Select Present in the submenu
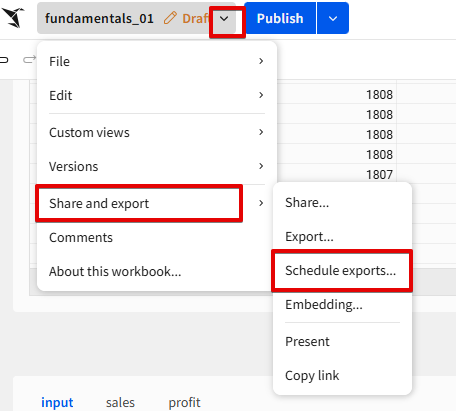The width and height of the screenshot is (456, 411). coord(342,341)
